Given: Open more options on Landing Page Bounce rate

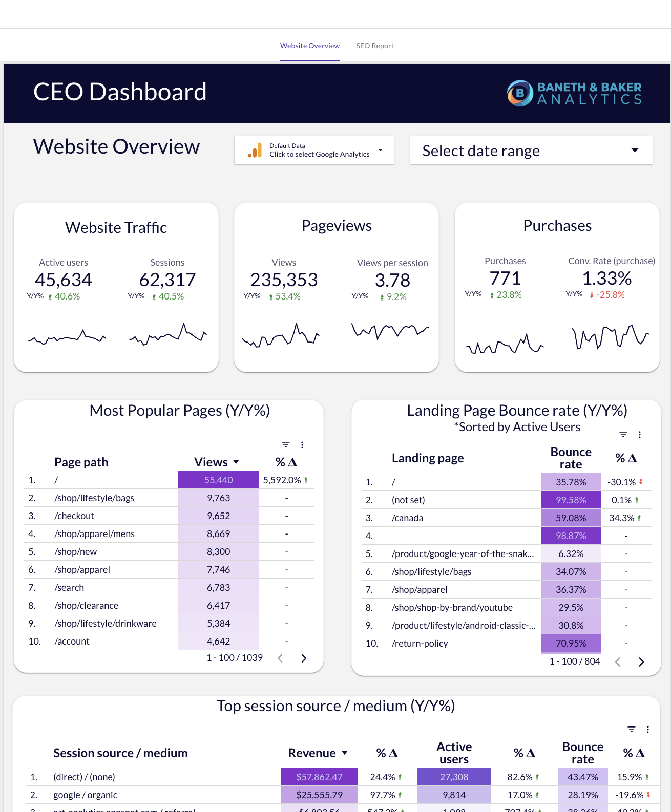Looking at the screenshot, I should coord(640,435).
